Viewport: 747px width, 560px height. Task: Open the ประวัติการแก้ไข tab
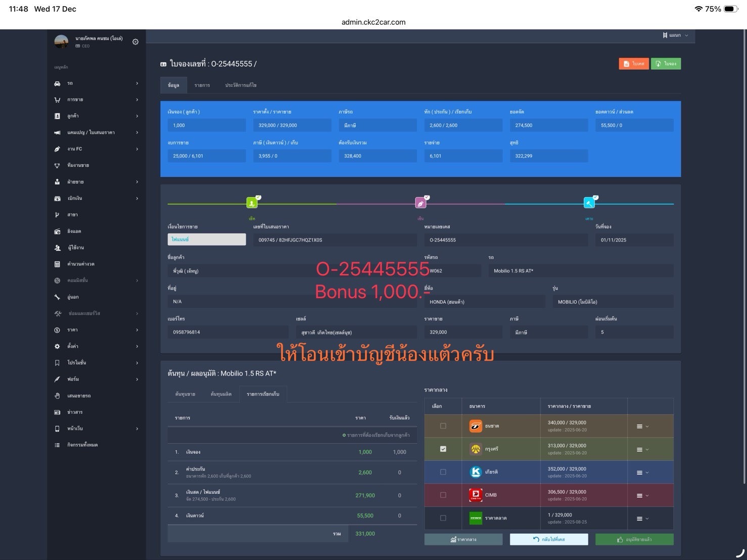241,85
